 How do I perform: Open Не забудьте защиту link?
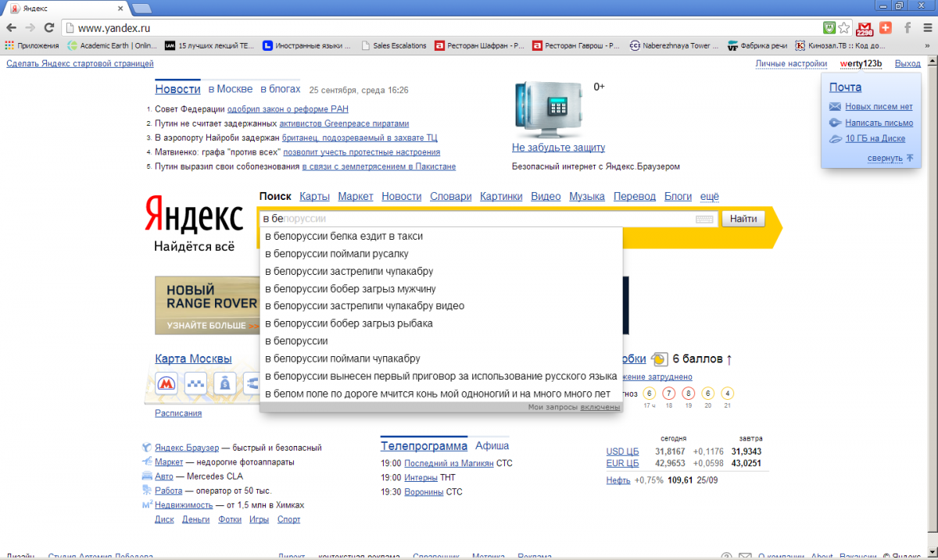click(558, 148)
